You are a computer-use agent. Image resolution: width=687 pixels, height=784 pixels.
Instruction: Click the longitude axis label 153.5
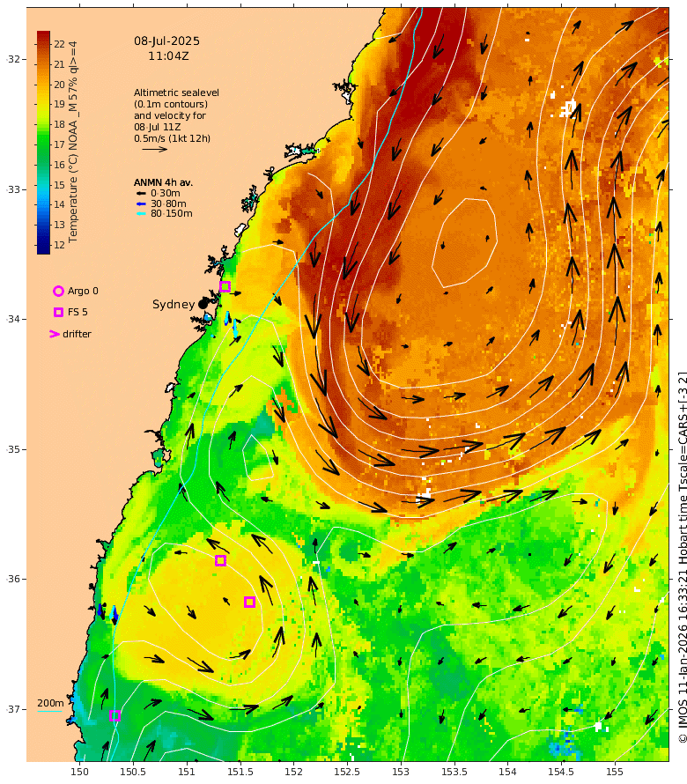(454, 772)
